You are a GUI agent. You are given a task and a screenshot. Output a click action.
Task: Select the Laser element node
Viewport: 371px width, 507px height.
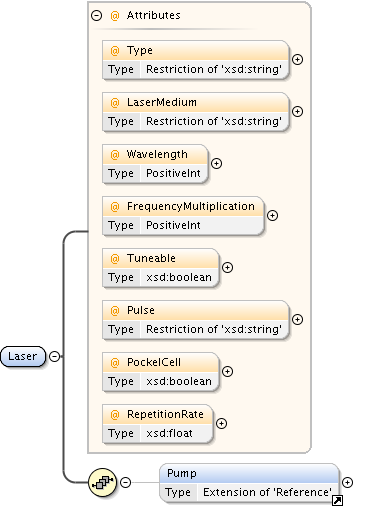(23, 357)
